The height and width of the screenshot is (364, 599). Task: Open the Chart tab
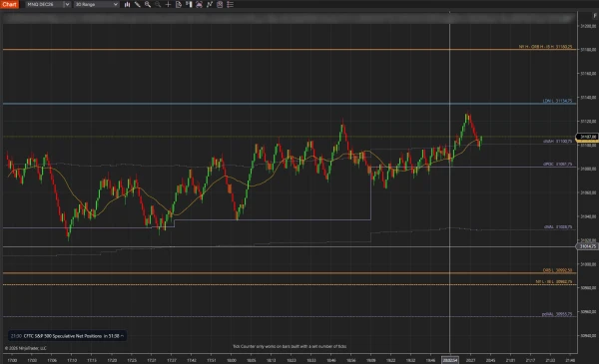click(9, 5)
